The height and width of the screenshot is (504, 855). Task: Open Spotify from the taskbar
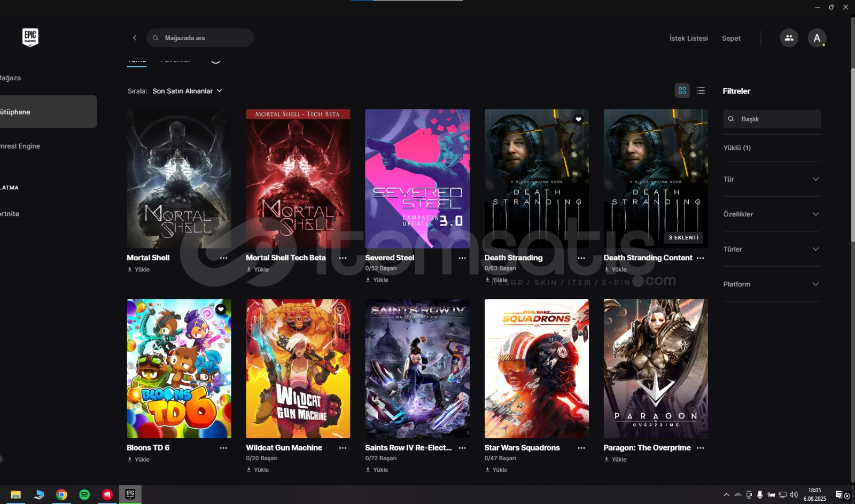[x=84, y=495]
